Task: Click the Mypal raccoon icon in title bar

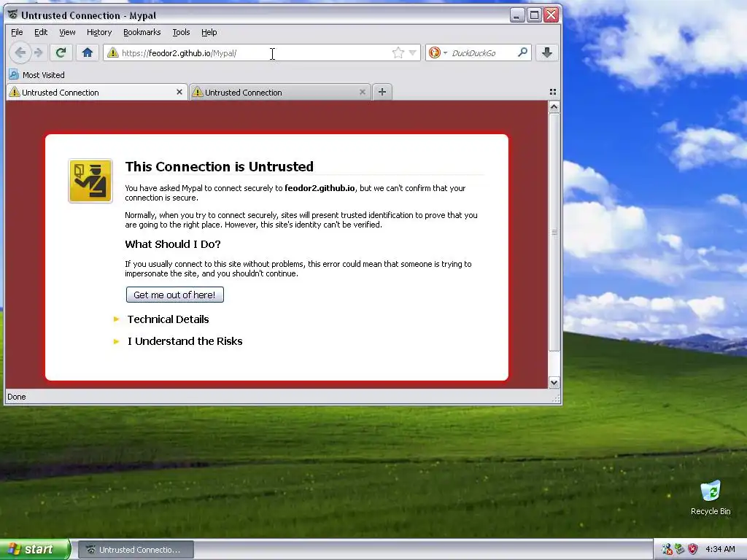Action: (13, 15)
